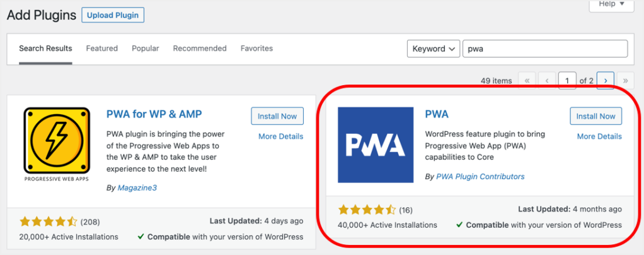The height and width of the screenshot is (255, 644).
Task: Open the Keyword search type dropdown
Action: click(x=434, y=49)
